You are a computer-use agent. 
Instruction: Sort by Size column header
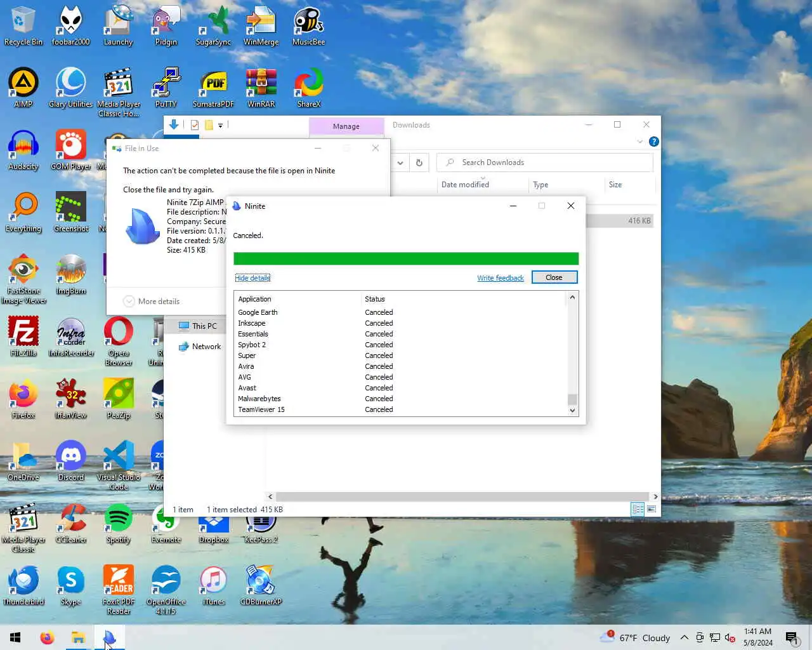(x=615, y=185)
